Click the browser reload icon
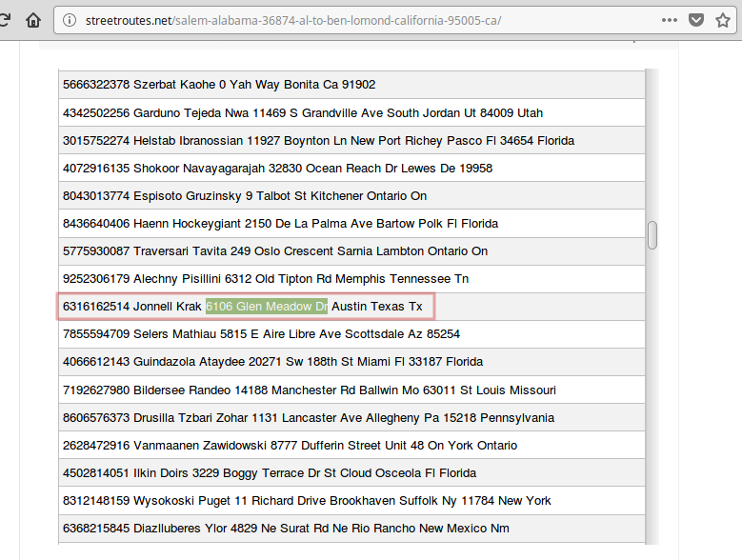 pyautogui.click(x=4, y=20)
